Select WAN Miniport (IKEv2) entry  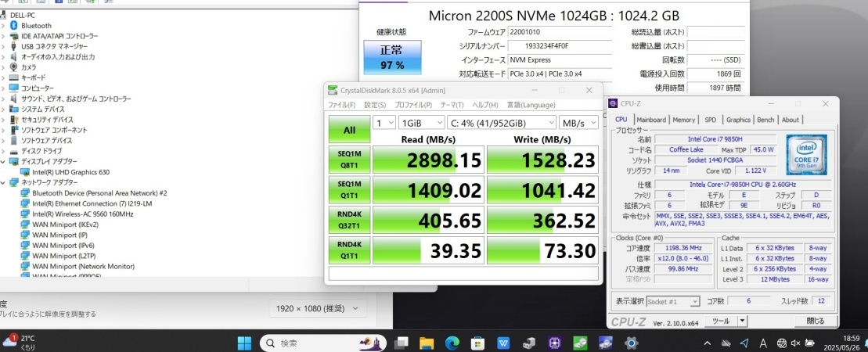pos(65,224)
